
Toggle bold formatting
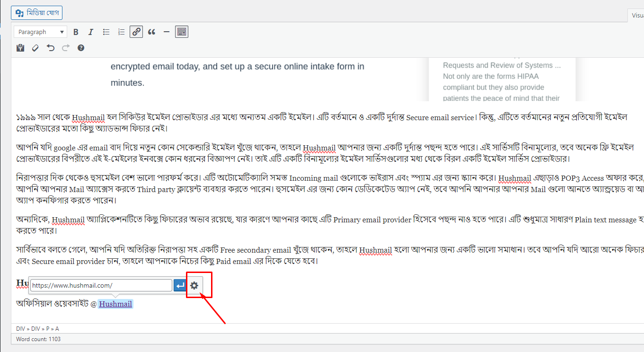point(76,31)
